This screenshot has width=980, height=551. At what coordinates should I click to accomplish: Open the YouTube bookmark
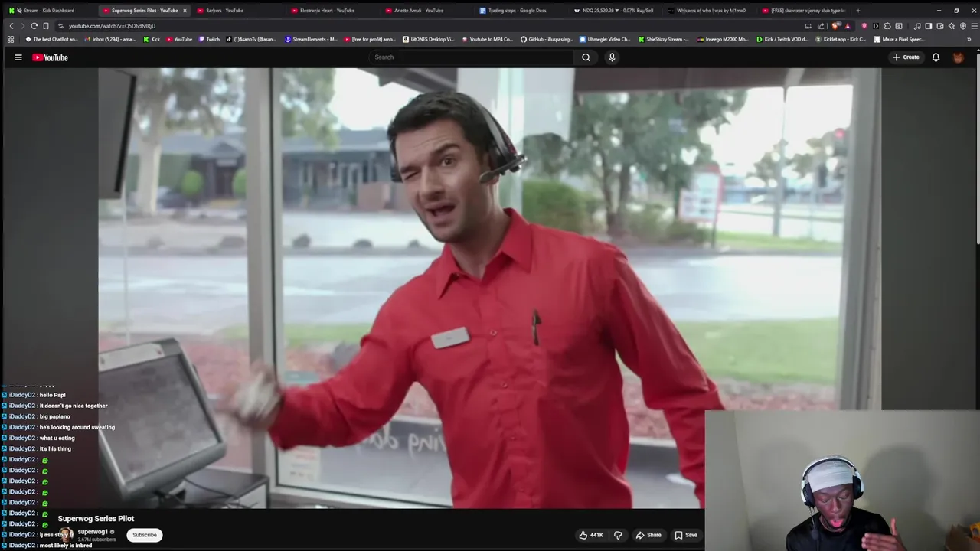[179, 39]
